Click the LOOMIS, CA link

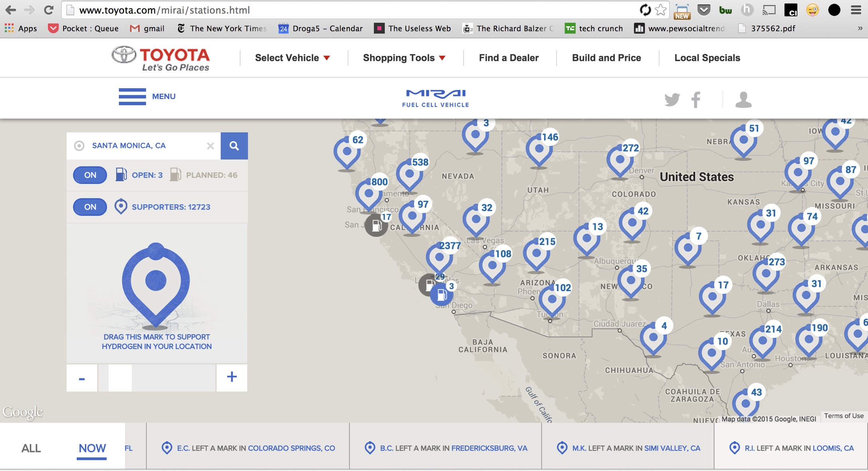click(x=833, y=448)
